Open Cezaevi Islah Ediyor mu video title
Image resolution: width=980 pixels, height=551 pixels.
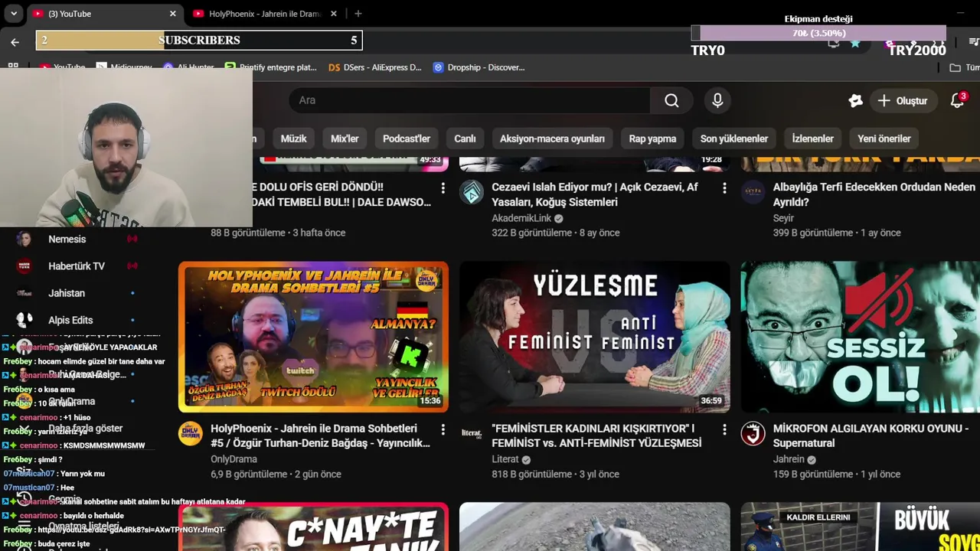(x=595, y=194)
